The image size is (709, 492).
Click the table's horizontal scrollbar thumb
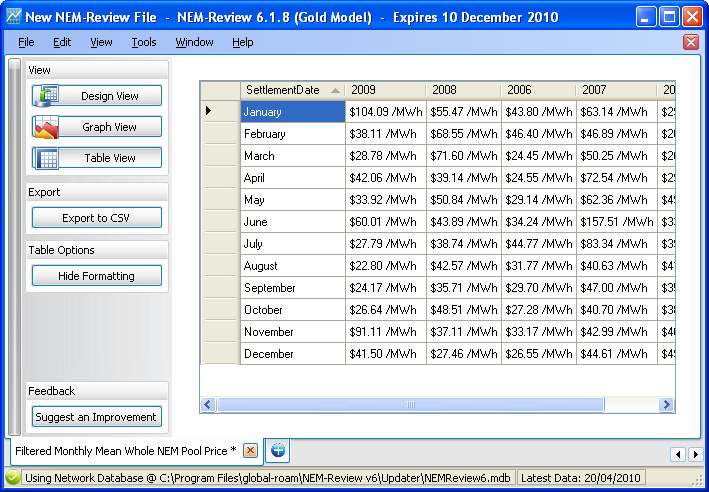coord(411,404)
